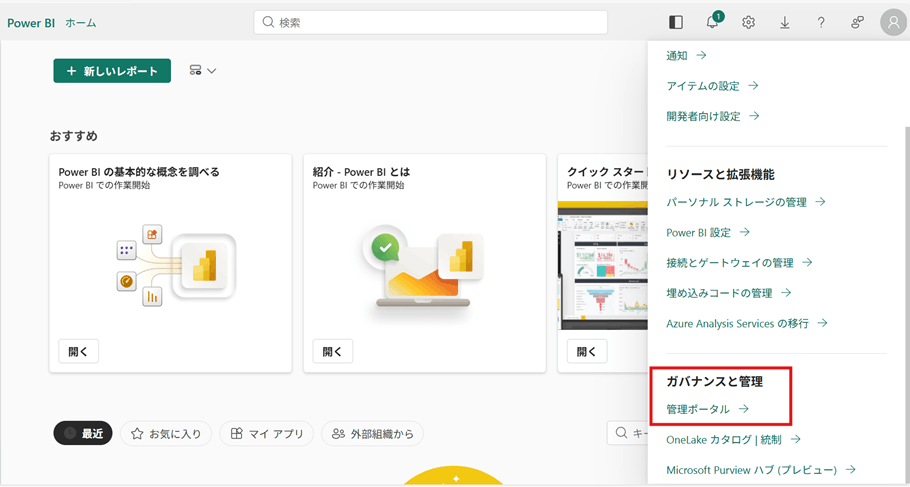Click the 新しいレポート button
The height and width of the screenshot is (487, 910).
point(112,71)
